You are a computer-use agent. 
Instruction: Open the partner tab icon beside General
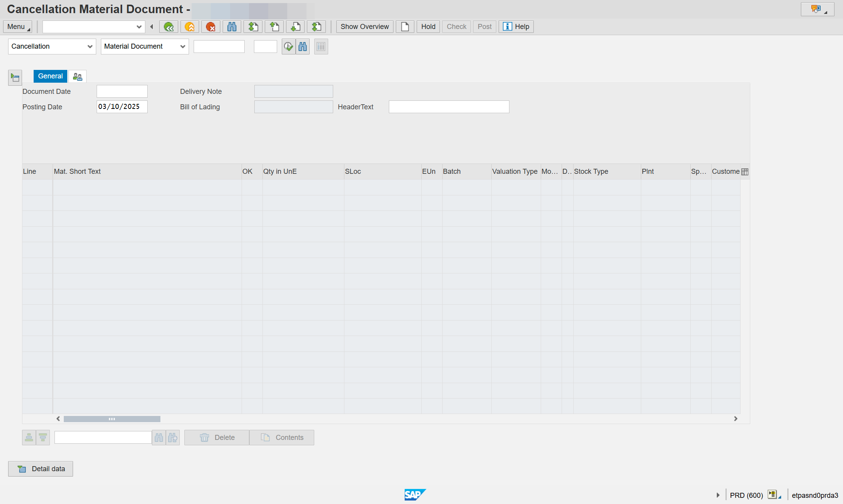pos(77,76)
